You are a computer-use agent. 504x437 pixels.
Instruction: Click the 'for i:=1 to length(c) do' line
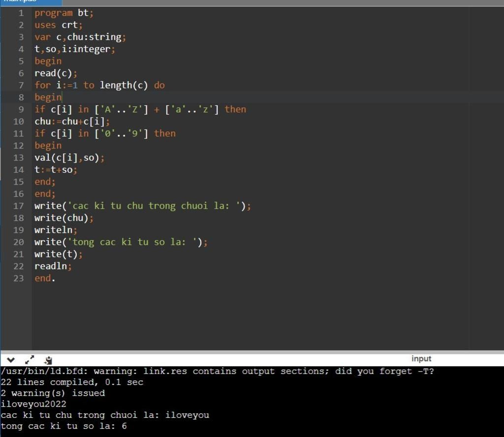pyautogui.click(x=99, y=86)
